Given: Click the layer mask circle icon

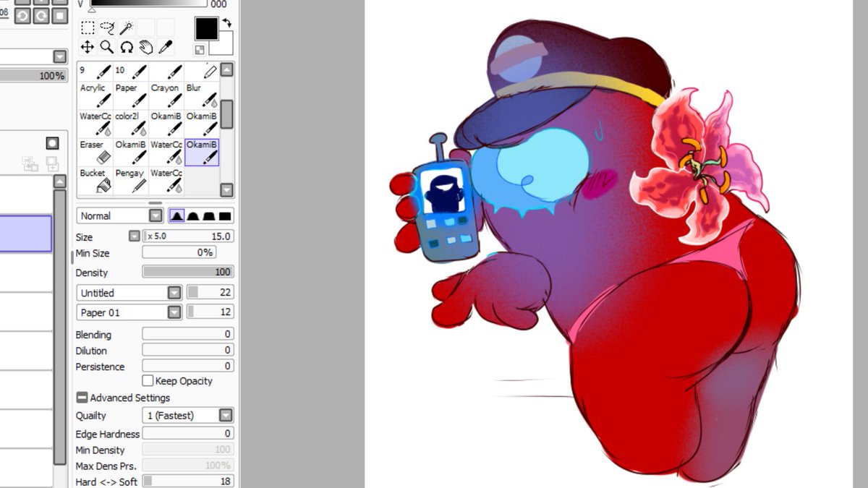Looking at the screenshot, I should [x=52, y=143].
